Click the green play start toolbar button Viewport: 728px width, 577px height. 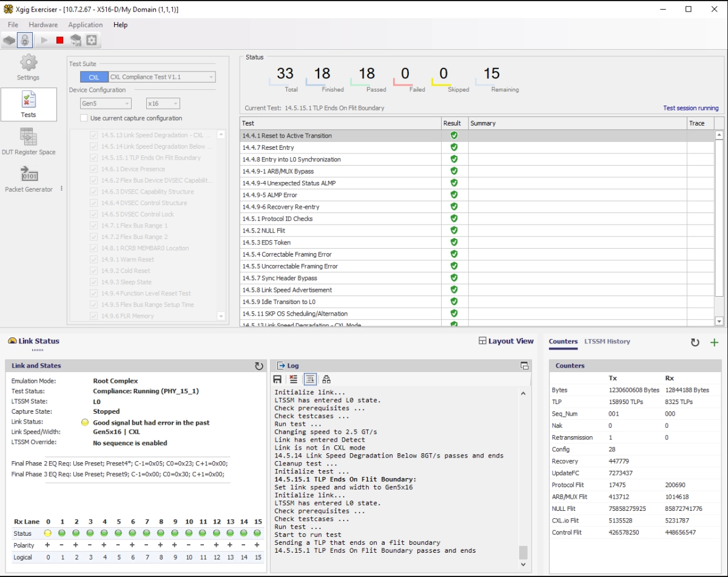[x=44, y=41]
